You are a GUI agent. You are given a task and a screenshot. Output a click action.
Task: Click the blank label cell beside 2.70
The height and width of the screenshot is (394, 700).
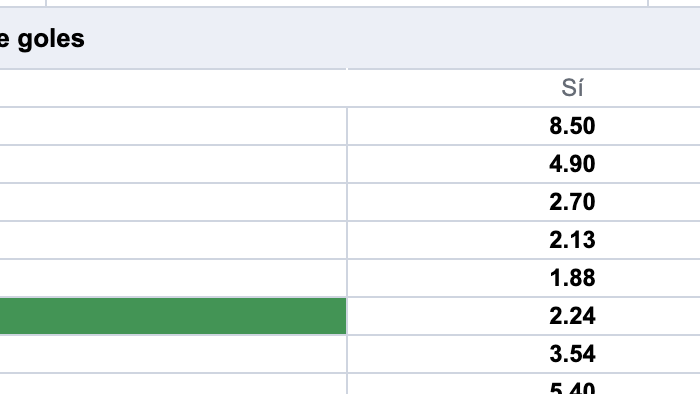click(x=173, y=202)
